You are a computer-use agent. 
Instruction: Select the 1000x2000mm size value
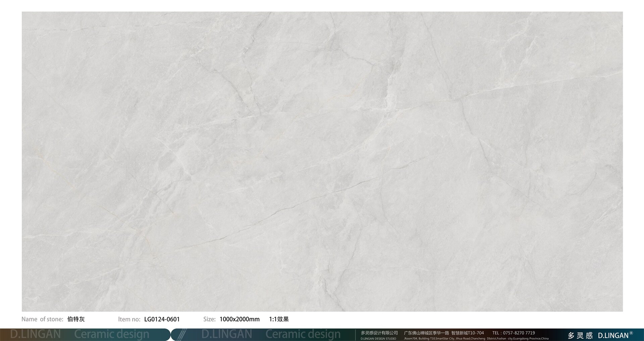click(x=239, y=319)
